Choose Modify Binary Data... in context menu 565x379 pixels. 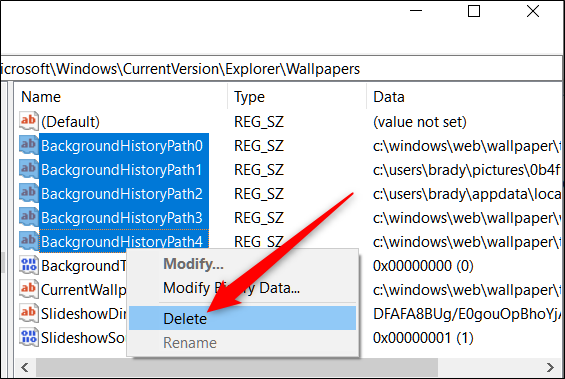coord(242,288)
